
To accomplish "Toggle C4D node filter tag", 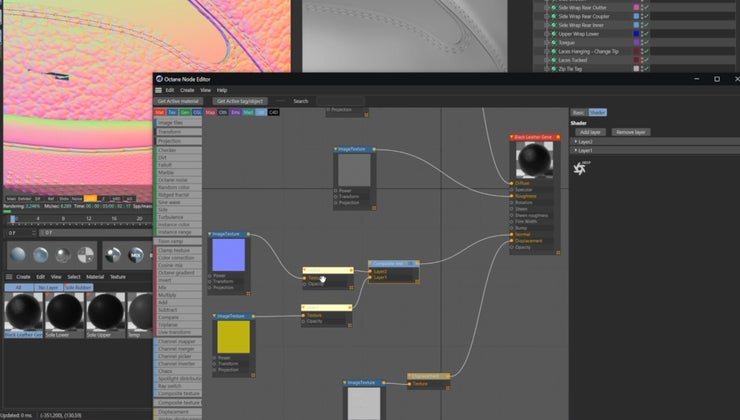I will tap(274, 112).
